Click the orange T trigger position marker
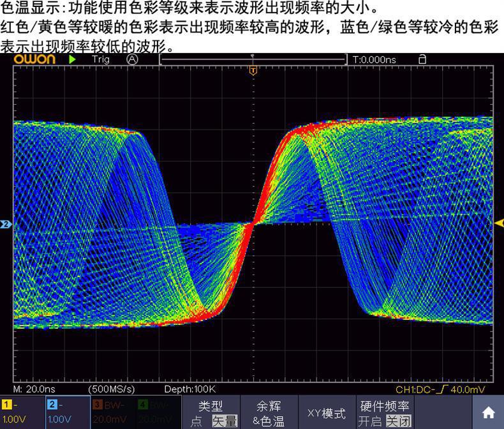This screenshot has width=504, height=429. [253, 70]
